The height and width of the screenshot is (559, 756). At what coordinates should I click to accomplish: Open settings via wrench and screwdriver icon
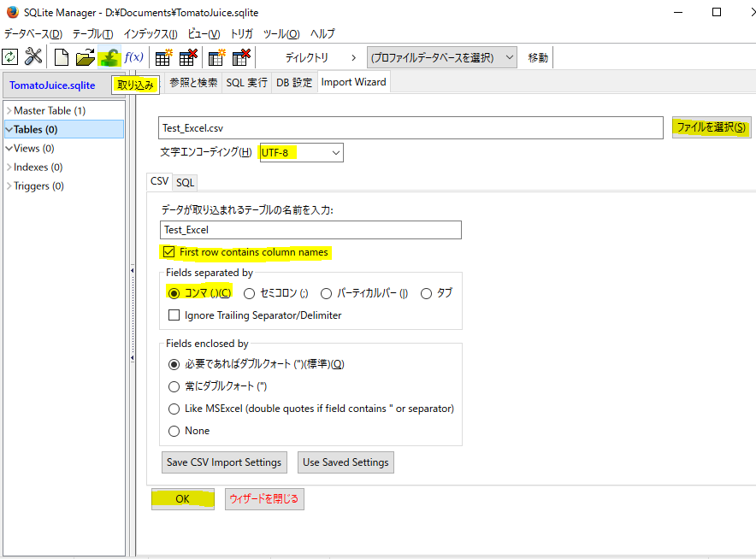33,57
